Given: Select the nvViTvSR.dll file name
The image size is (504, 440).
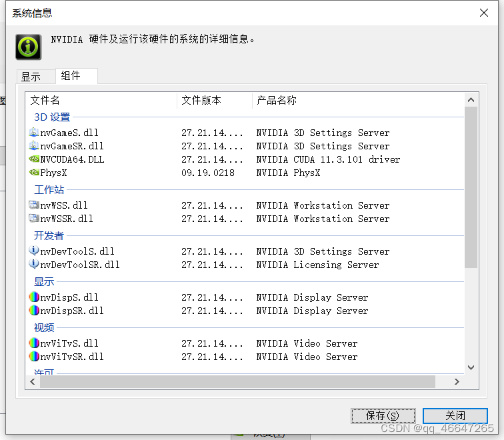Looking at the screenshot, I should 72,357.
